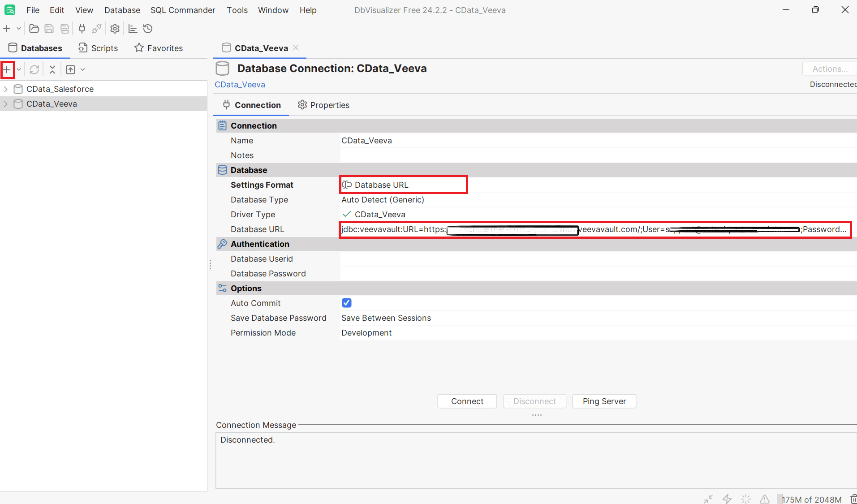Uncheck the Auto Commit checkbox
Image resolution: width=857 pixels, height=504 pixels.
point(346,303)
